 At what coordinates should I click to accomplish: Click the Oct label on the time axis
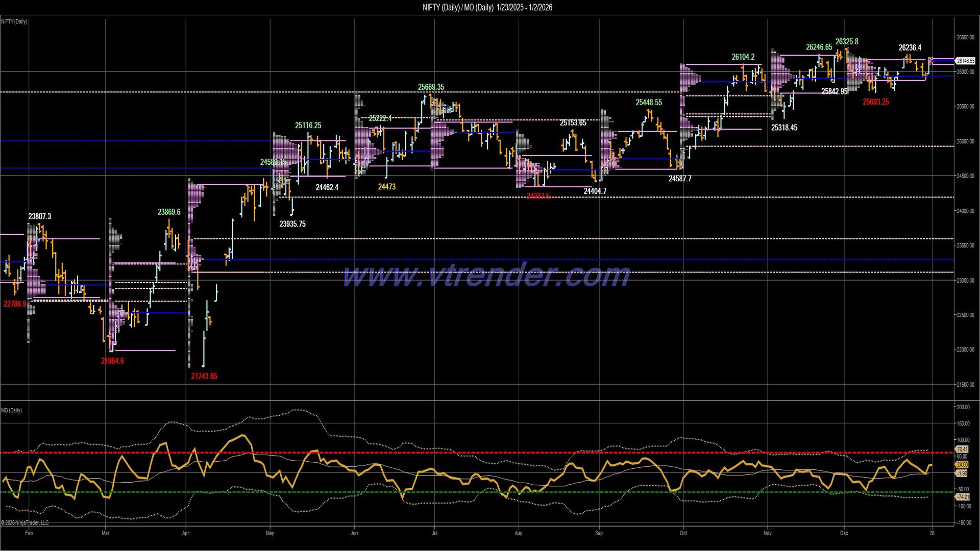tap(683, 533)
